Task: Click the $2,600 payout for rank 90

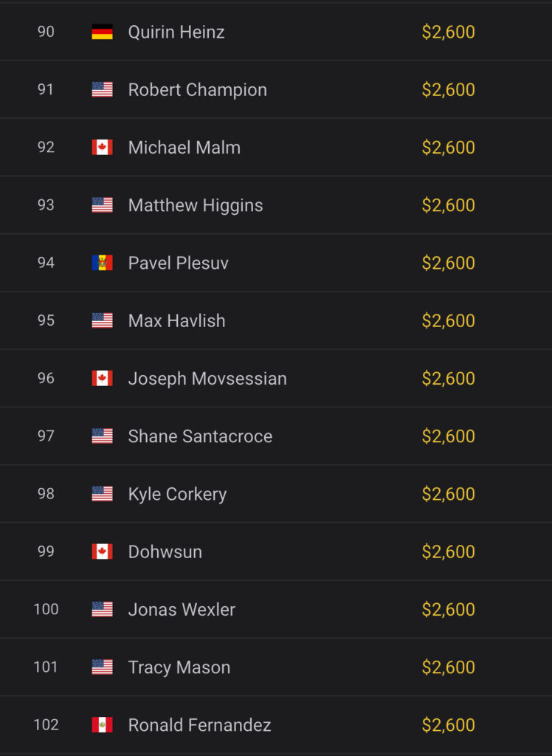Action: (x=448, y=32)
